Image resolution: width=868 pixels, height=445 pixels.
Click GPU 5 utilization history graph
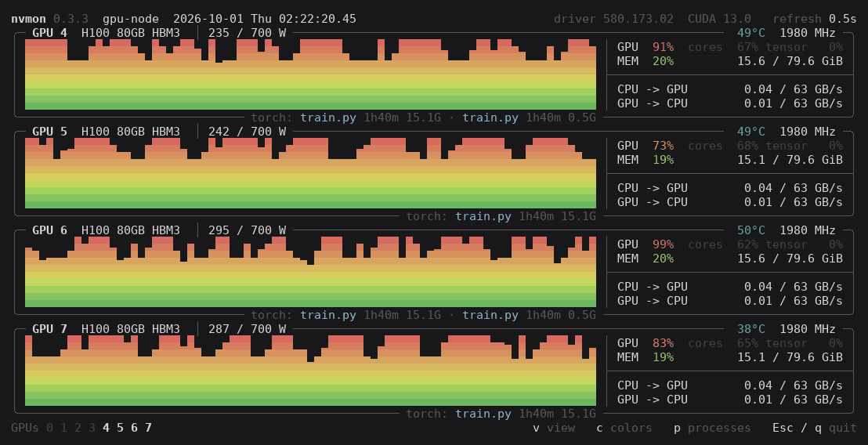(x=310, y=173)
